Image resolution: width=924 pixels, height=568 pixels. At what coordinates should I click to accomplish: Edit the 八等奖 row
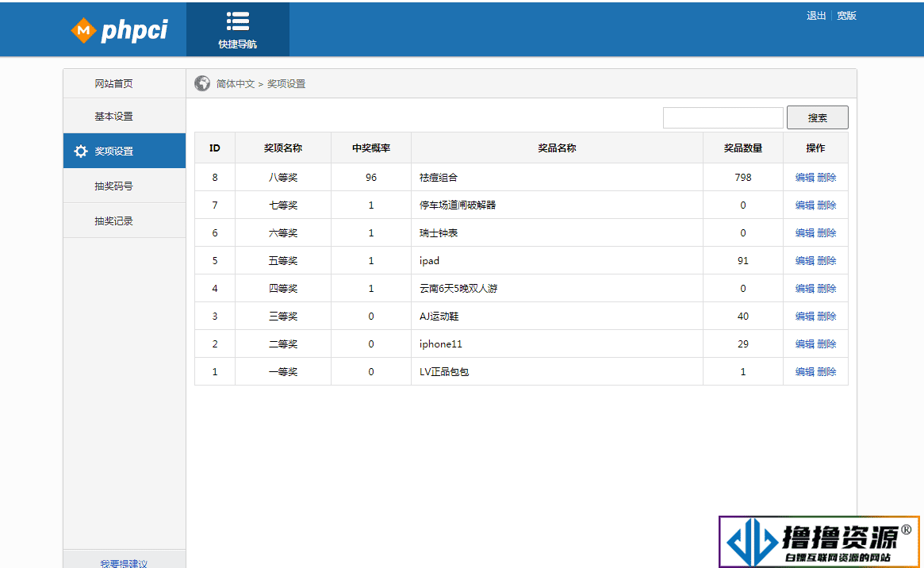(804, 178)
